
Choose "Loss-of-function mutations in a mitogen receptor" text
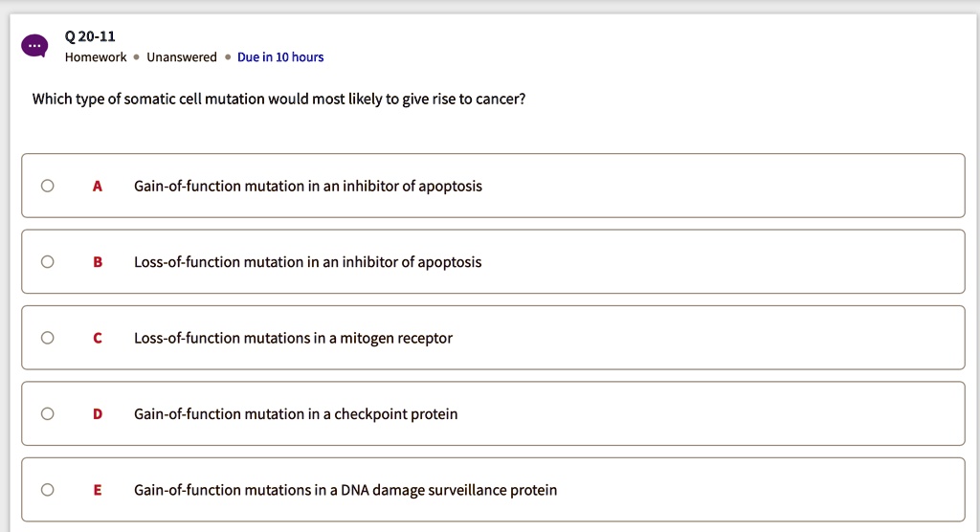click(293, 338)
